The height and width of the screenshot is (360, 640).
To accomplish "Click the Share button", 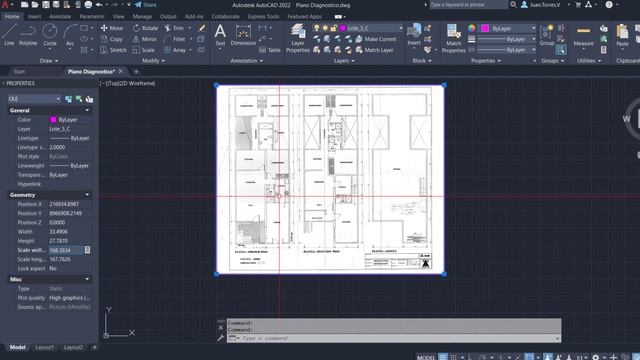I will (146, 5).
